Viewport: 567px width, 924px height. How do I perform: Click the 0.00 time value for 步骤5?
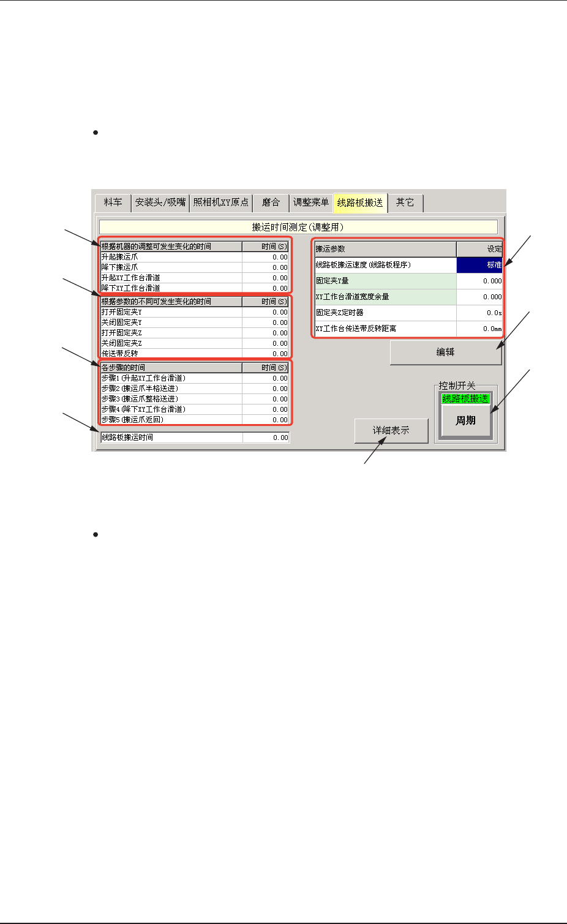[266, 419]
